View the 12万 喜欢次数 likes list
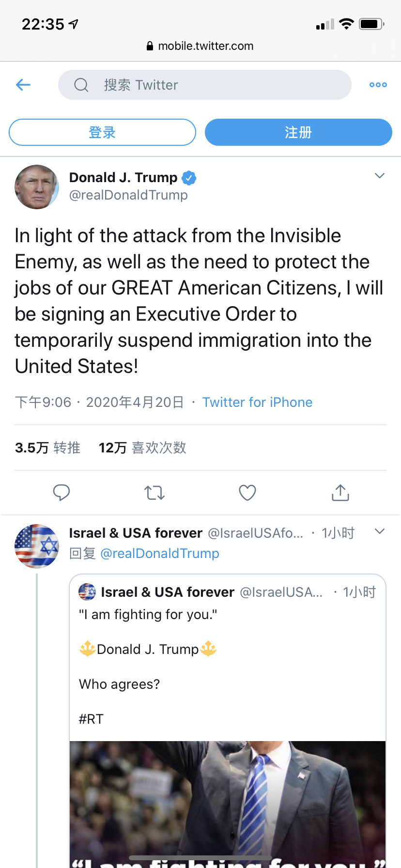 [142, 448]
